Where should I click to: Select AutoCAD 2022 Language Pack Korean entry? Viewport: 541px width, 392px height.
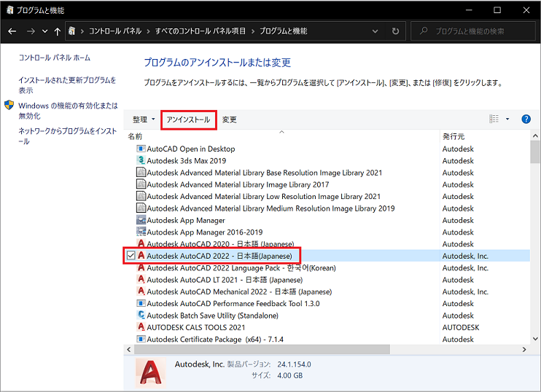click(241, 268)
